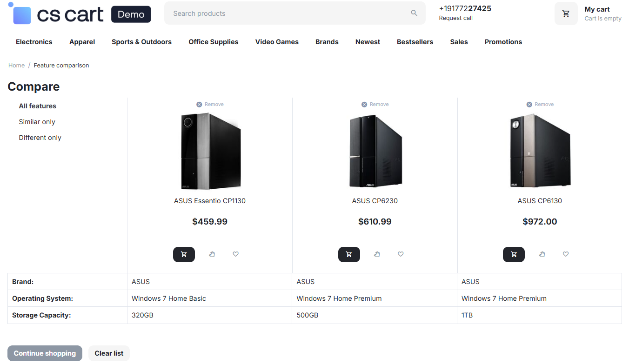Click the quick-buy bag icon for ASUS CP6230
Image resolution: width=629 pixels, height=364 pixels.
pos(377,254)
